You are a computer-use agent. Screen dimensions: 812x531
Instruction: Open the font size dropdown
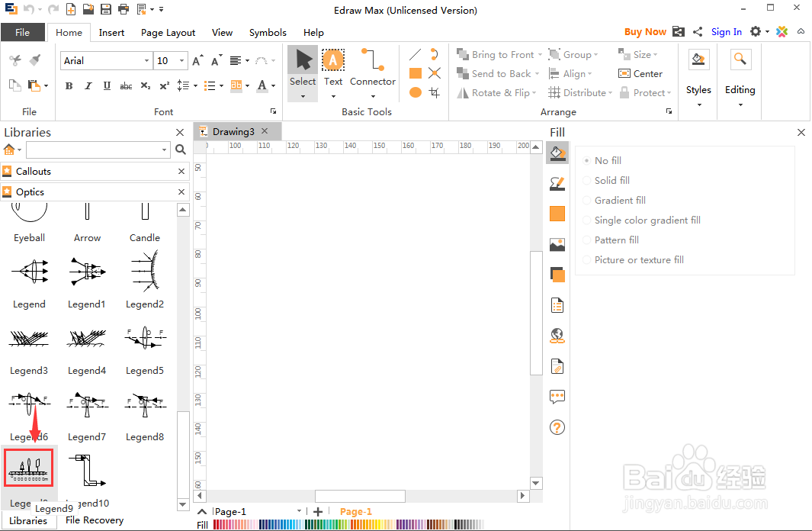[181, 61]
